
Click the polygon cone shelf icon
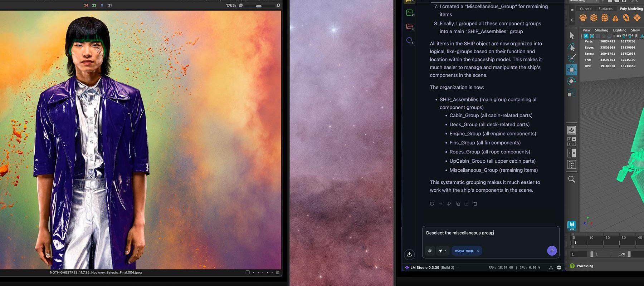pos(615,18)
